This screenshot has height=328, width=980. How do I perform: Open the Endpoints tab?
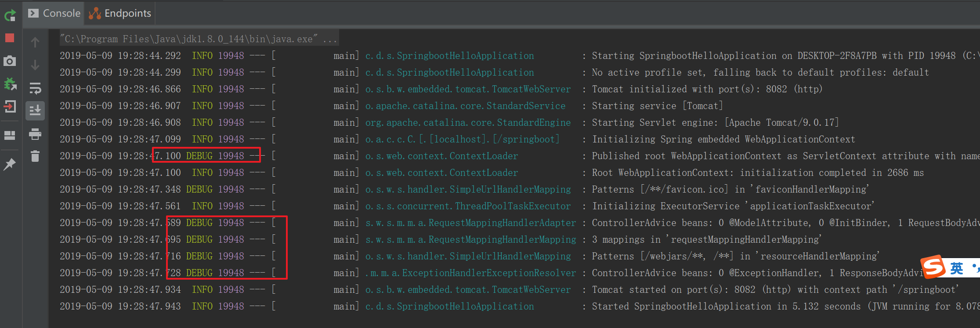coord(120,13)
